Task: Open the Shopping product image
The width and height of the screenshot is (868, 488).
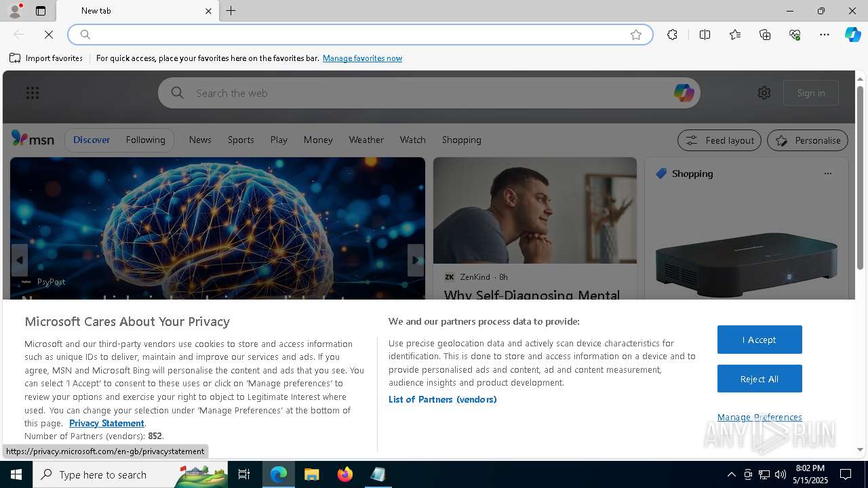Action: pos(746,264)
